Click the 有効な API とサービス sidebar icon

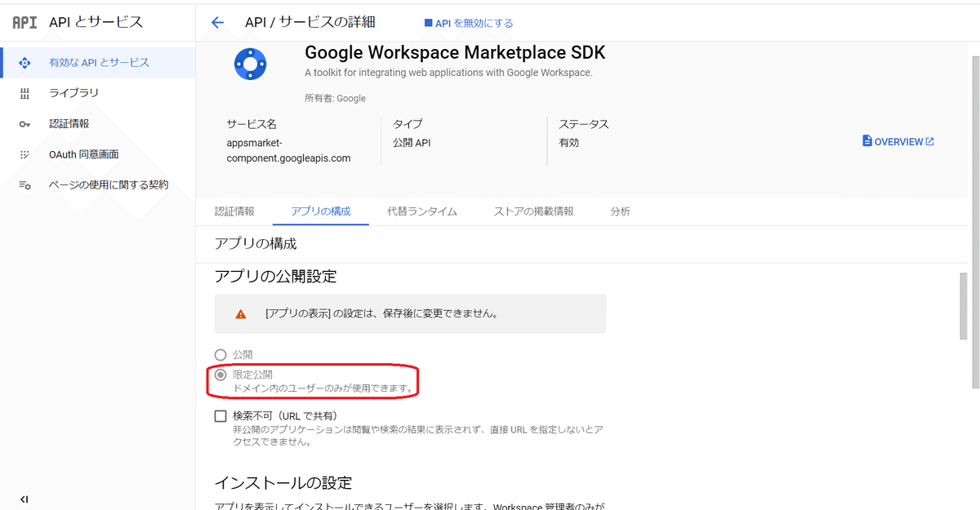[24, 63]
